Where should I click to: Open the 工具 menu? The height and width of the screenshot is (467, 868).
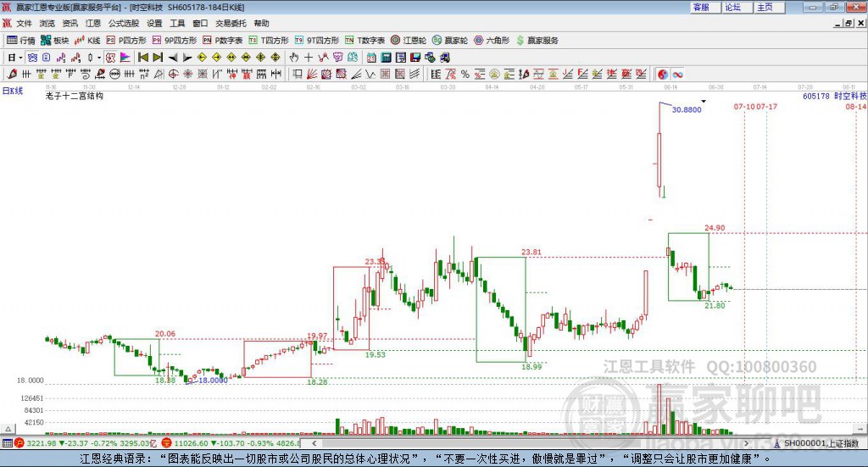pyautogui.click(x=177, y=23)
